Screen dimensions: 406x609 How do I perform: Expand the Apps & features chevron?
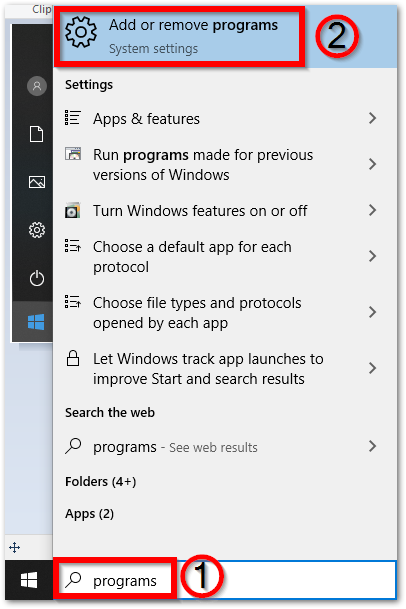pos(372,118)
